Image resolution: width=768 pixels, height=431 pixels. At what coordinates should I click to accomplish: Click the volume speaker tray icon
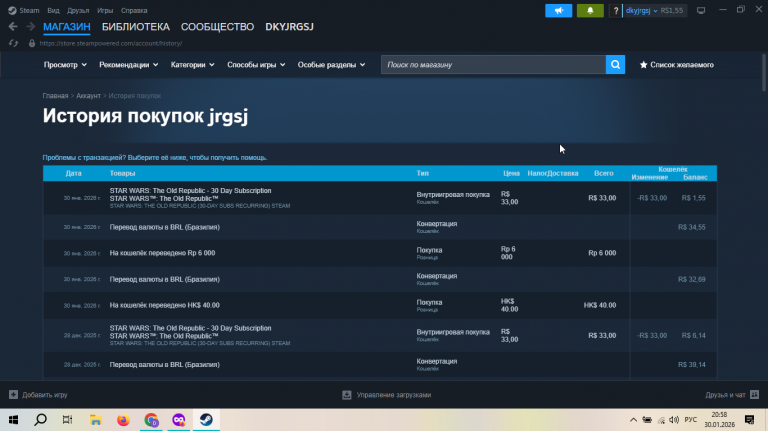(x=674, y=420)
